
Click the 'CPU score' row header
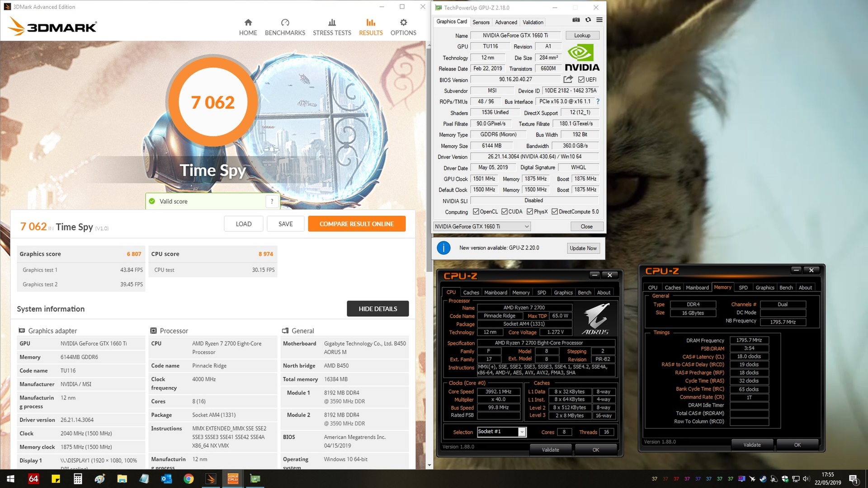click(212, 254)
